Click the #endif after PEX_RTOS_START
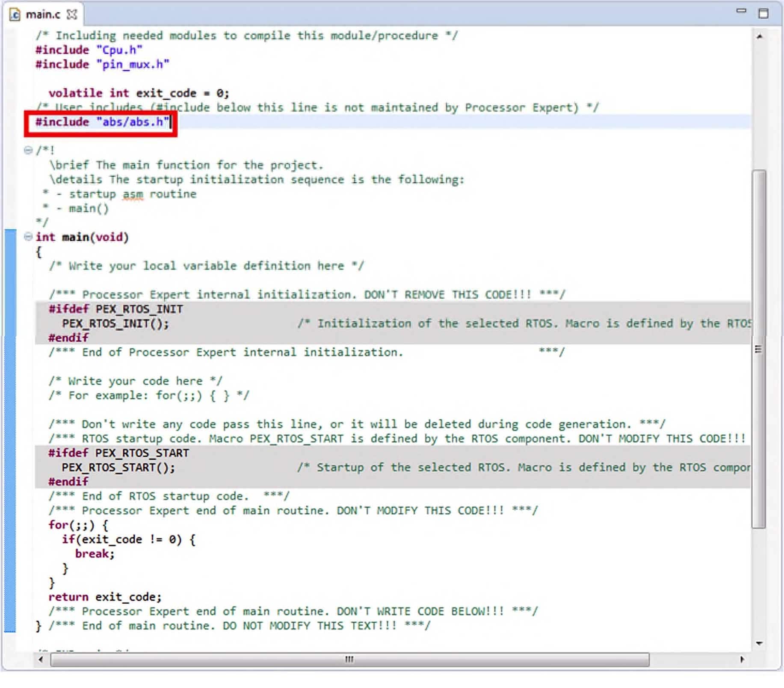Viewport: 784px width, 688px height. [68, 482]
